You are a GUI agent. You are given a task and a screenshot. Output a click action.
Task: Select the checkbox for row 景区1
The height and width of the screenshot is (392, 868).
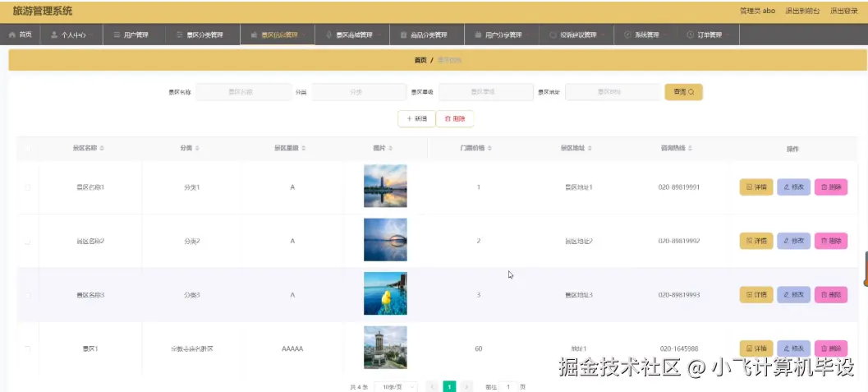click(x=28, y=348)
